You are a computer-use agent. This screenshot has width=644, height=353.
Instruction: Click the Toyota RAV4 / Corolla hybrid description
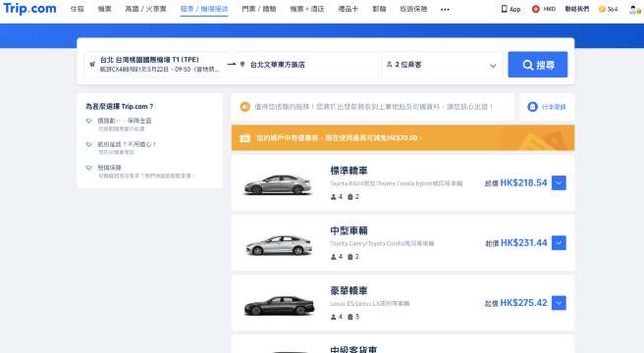(x=397, y=183)
